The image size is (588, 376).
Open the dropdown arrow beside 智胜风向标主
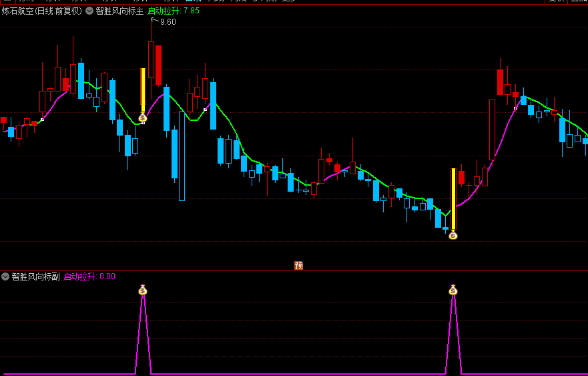(x=89, y=11)
